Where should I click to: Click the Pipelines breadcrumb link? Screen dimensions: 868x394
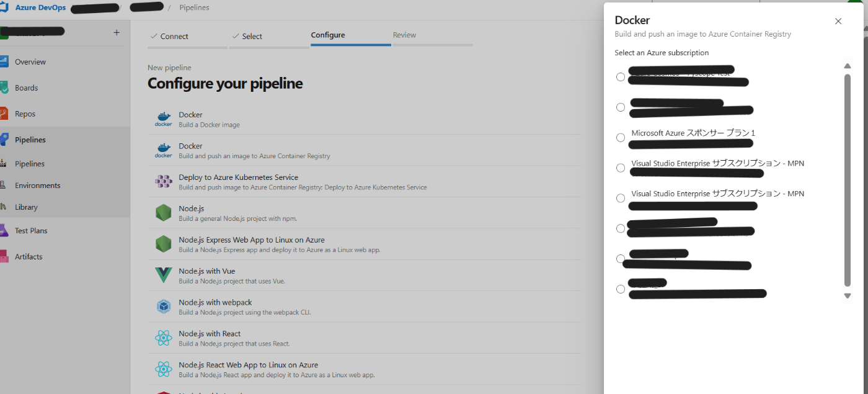coord(194,7)
